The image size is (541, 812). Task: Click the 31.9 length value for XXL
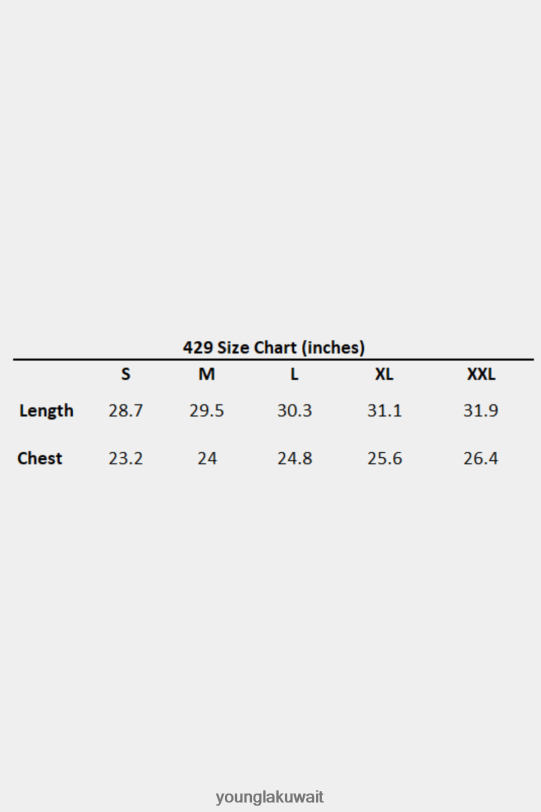click(x=481, y=411)
